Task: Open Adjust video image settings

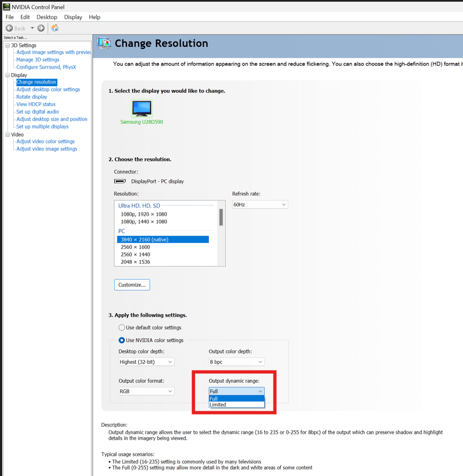Action: (x=47, y=149)
